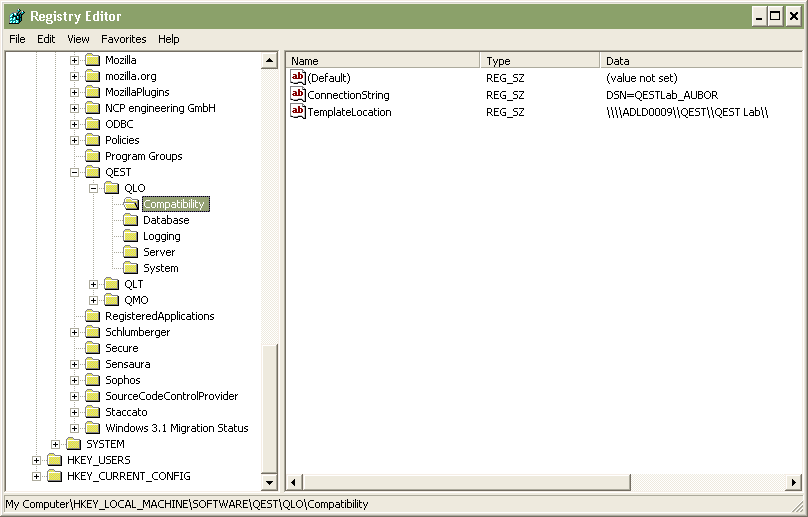This screenshot has height=517, width=808.
Task: Click the Data column header
Action: tap(700, 61)
